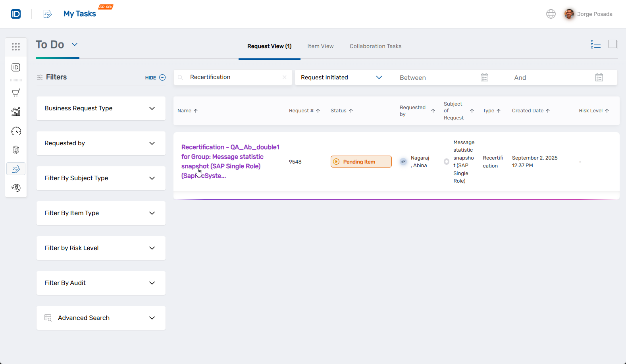The height and width of the screenshot is (364, 626).
Task: Open the Recertification QA_Ab_double1 request link
Action: (230, 157)
